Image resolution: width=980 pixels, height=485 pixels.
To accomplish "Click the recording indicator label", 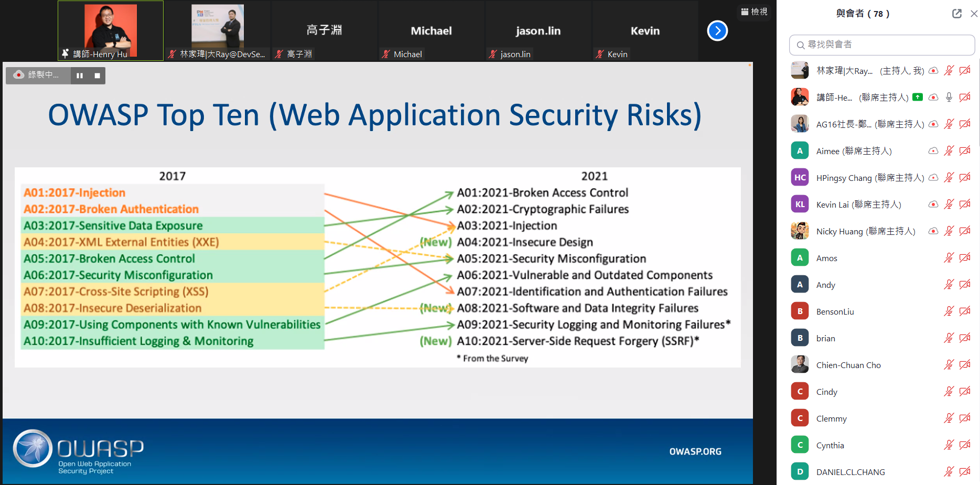I will [x=38, y=75].
